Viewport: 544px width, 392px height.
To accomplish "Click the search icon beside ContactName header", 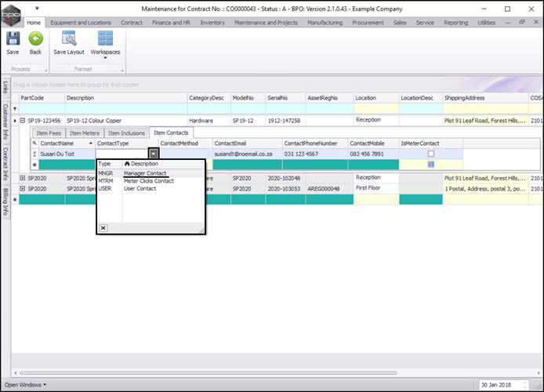I will tap(34, 143).
